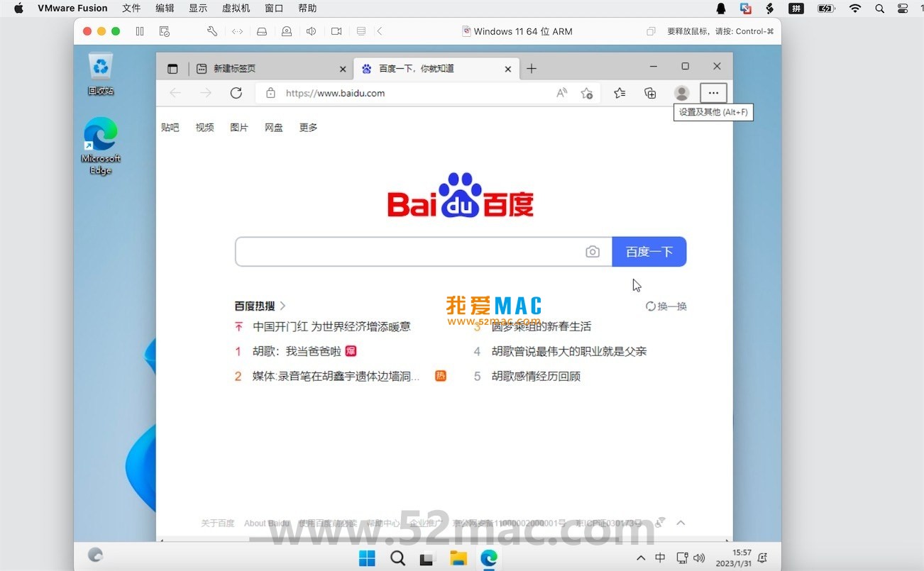The width and height of the screenshot is (924, 571).
Task: Open the 文件 menu in macOS menu bar
Action: pyautogui.click(x=131, y=9)
